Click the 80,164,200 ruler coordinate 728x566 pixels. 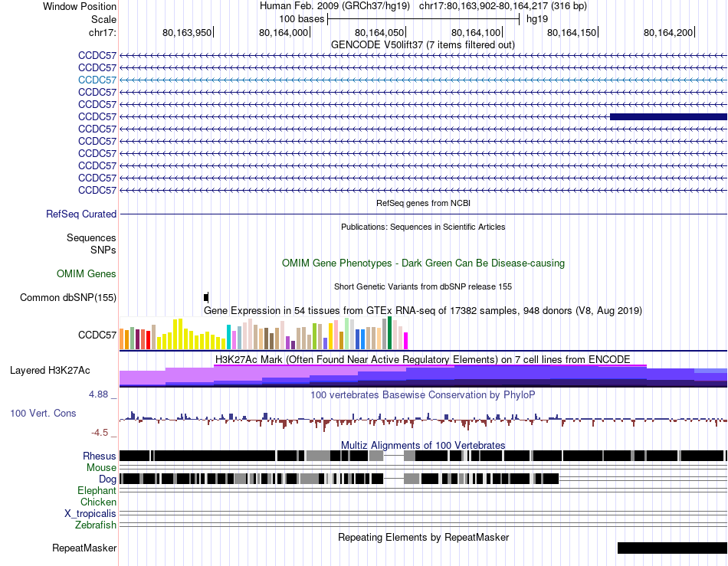coord(668,32)
